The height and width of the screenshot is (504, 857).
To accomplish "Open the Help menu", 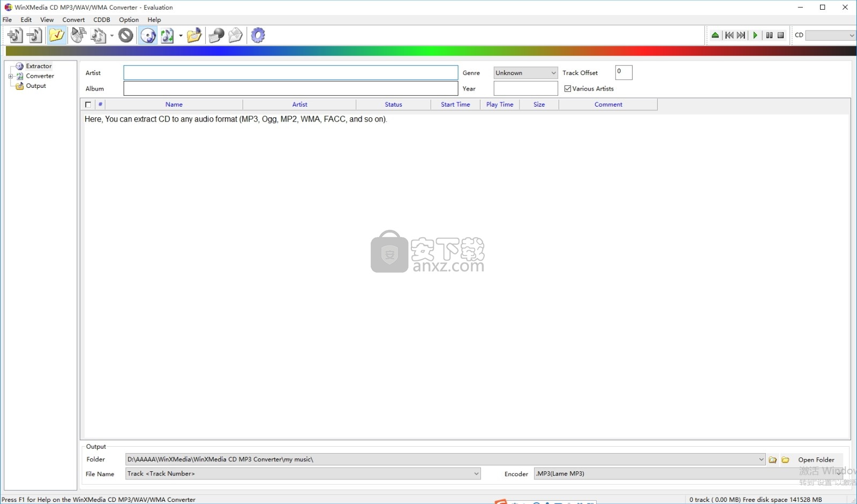I will pyautogui.click(x=154, y=20).
